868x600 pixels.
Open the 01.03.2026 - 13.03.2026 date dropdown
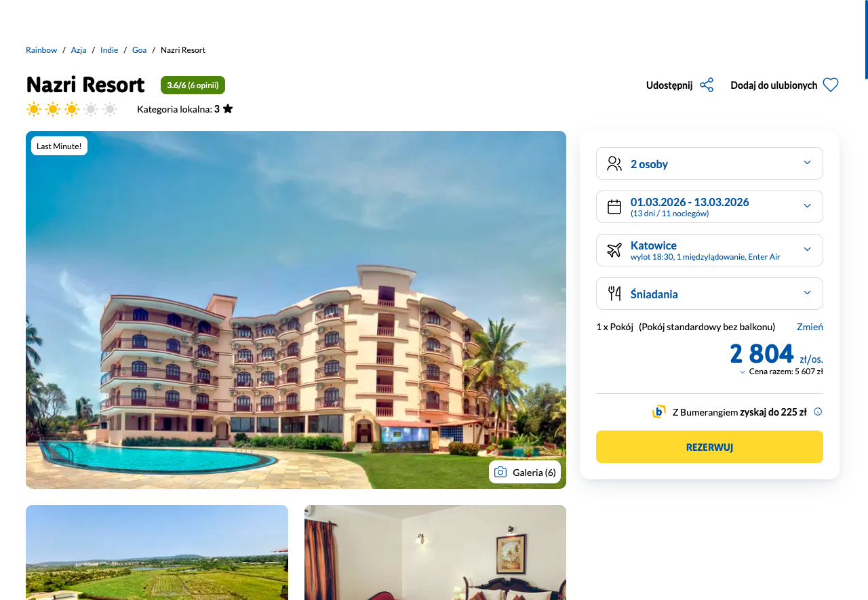(709, 207)
